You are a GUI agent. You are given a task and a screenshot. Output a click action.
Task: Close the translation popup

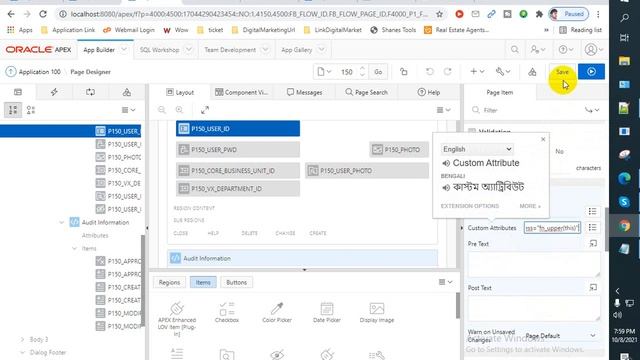(x=543, y=140)
